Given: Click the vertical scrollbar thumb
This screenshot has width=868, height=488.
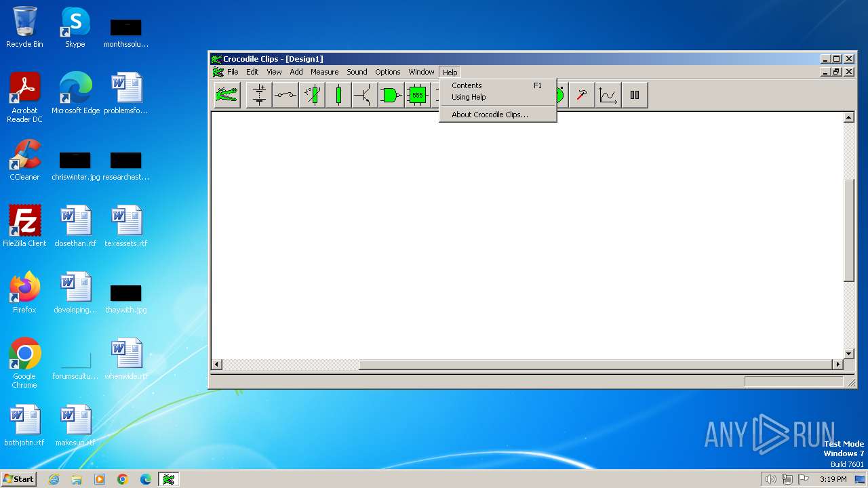Looking at the screenshot, I should click(x=849, y=230).
